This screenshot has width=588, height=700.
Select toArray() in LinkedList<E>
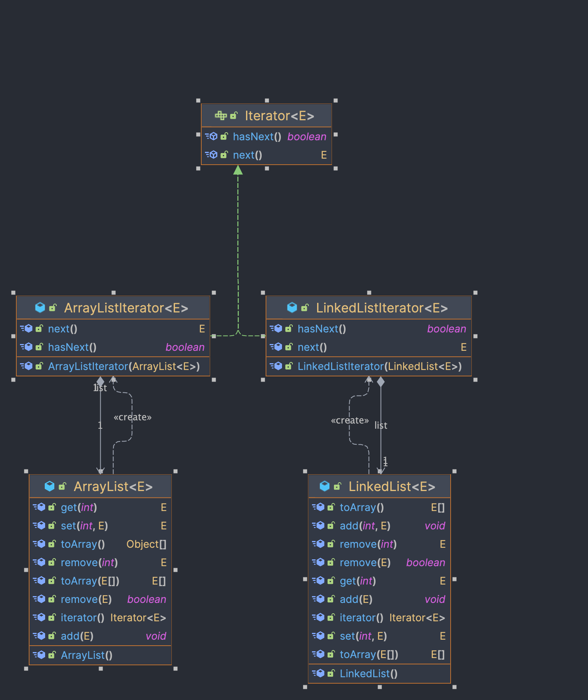(x=379, y=507)
